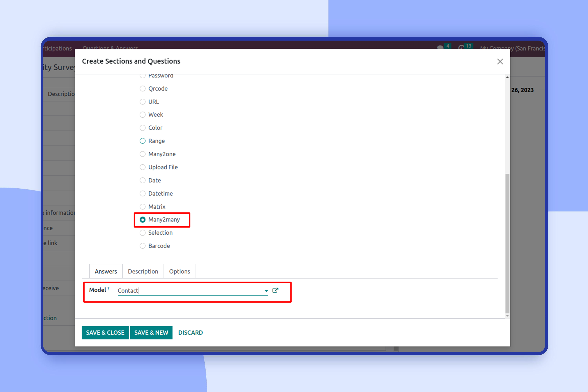Click the DISCARD button
The width and height of the screenshot is (588, 392).
pos(191,332)
